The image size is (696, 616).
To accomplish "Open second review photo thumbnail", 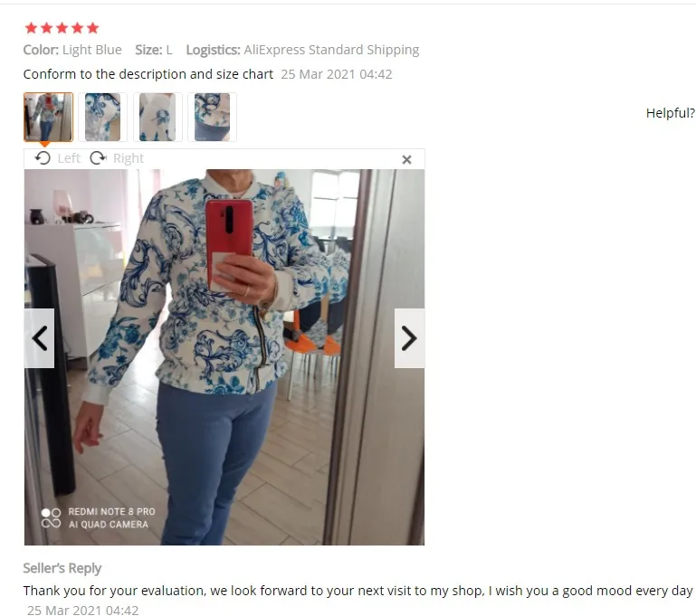I will click(102, 117).
